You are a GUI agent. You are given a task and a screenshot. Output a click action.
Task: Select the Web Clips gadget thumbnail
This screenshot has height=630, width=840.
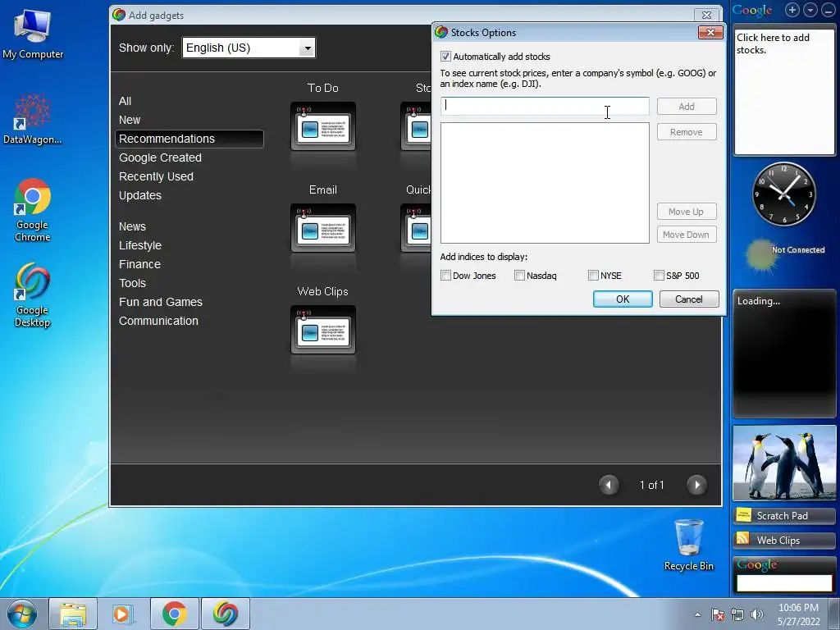pyautogui.click(x=323, y=330)
